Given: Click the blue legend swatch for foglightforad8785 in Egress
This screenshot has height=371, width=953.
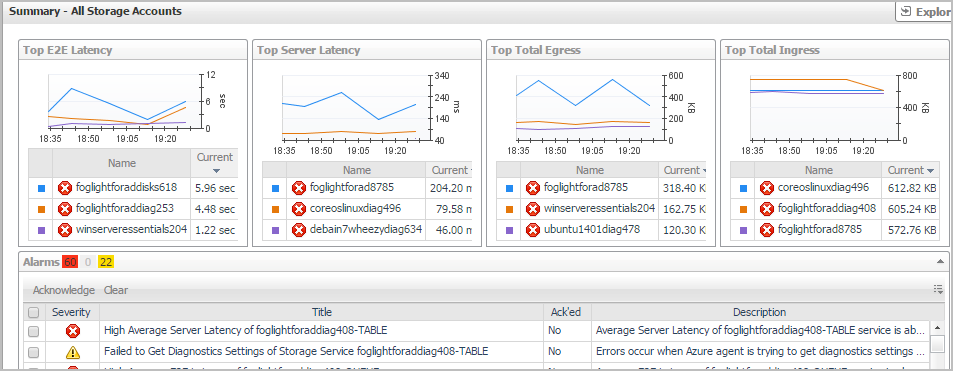Looking at the screenshot, I should tap(509, 188).
